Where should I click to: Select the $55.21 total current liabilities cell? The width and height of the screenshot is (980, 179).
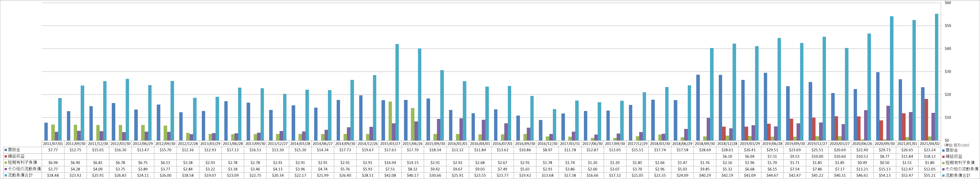[x=930, y=175]
